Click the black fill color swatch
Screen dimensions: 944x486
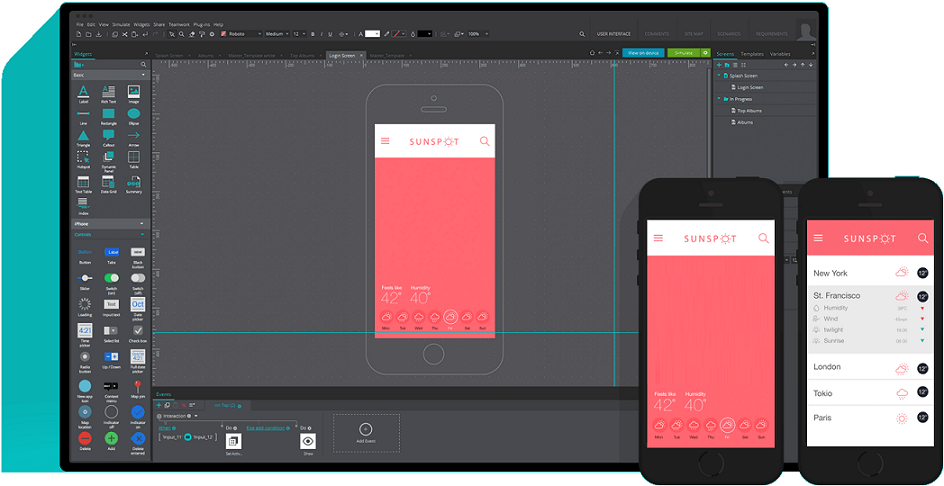425,34
